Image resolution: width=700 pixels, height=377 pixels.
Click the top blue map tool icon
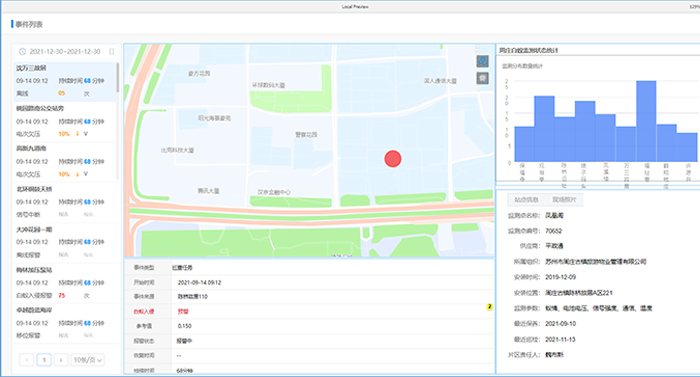483,61
